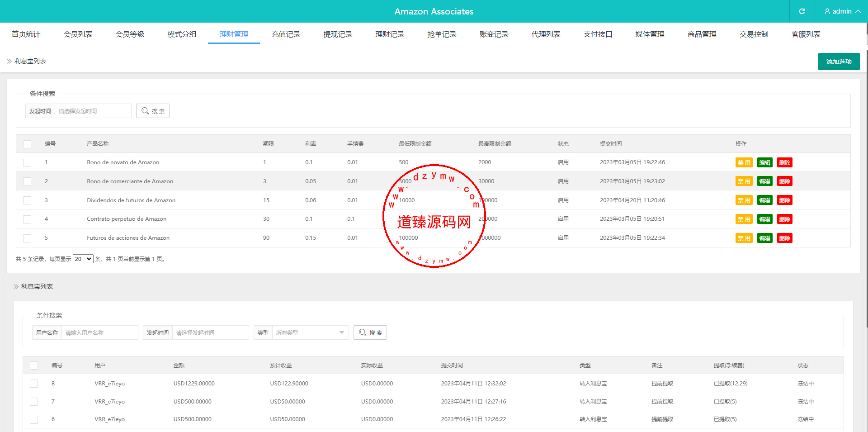Check the record row numbered 8
The height and width of the screenshot is (432, 868).
point(34,384)
